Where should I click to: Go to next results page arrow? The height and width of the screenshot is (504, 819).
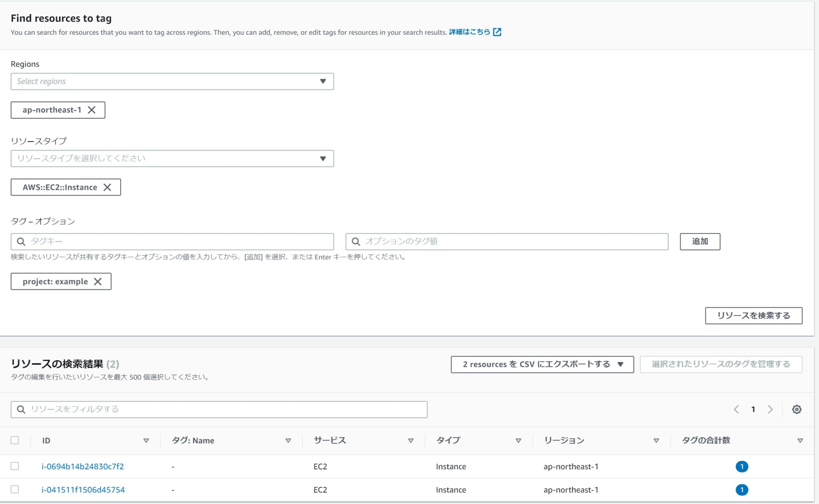click(770, 409)
